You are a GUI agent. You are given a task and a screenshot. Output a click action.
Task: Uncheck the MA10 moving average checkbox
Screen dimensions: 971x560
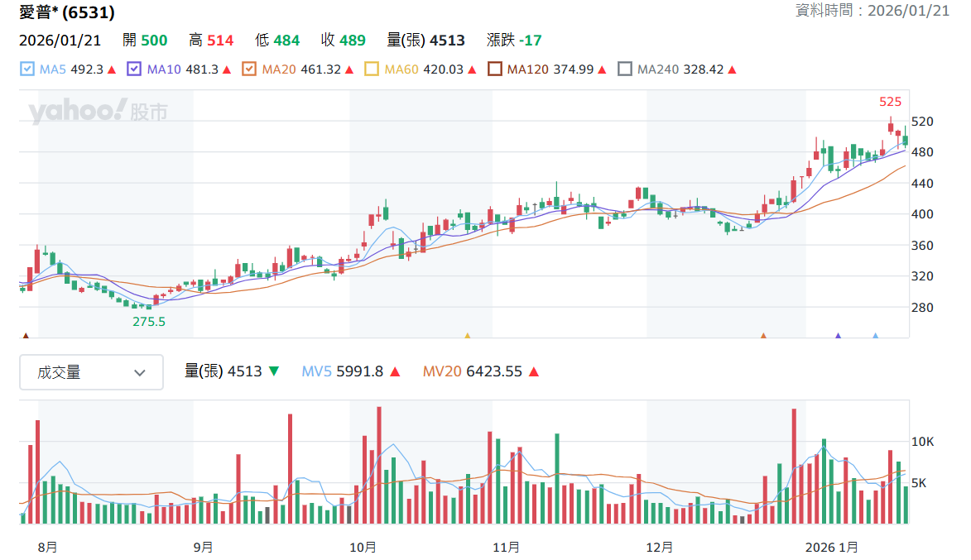(x=134, y=69)
